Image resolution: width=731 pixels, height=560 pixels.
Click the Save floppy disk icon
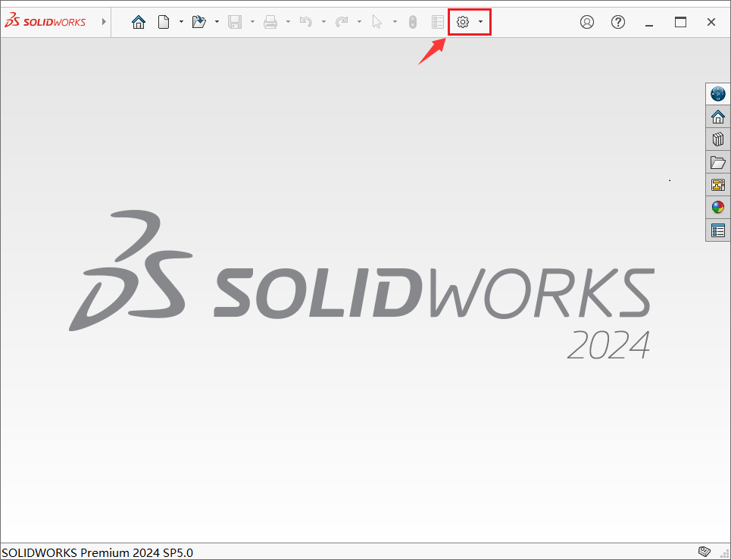[235, 22]
